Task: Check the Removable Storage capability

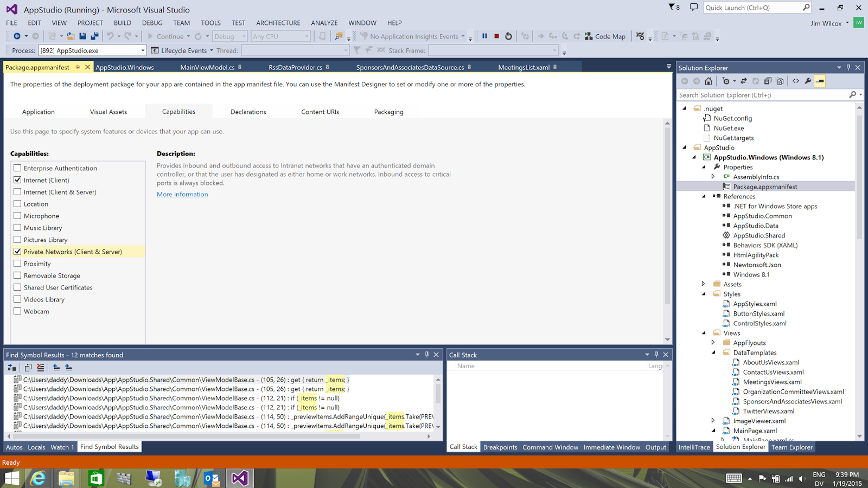Action: coord(17,275)
